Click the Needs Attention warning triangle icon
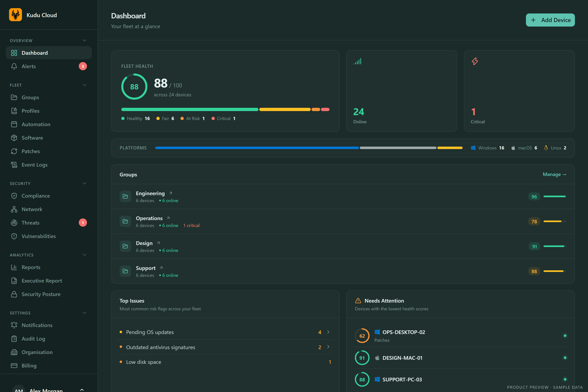588x392 pixels. (358, 301)
